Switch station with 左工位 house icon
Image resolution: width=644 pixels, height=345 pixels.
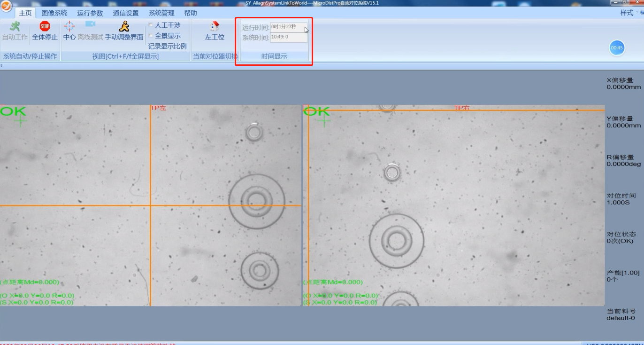pos(215,26)
